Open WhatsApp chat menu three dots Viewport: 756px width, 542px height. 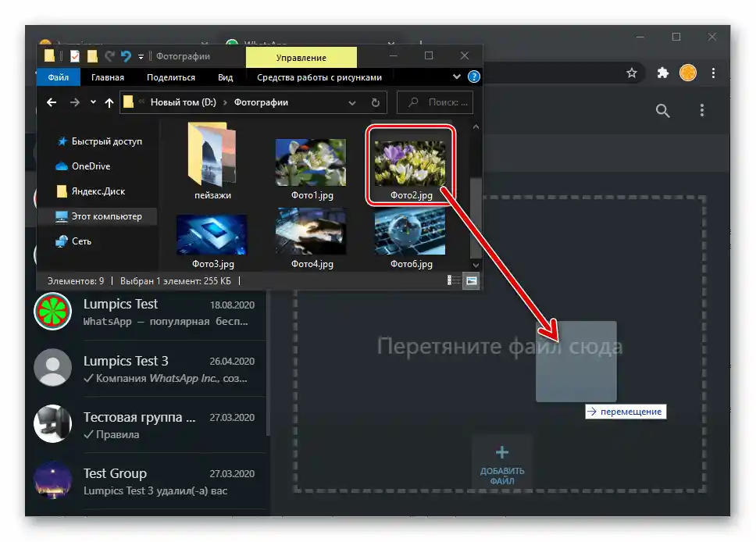pyautogui.click(x=702, y=110)
